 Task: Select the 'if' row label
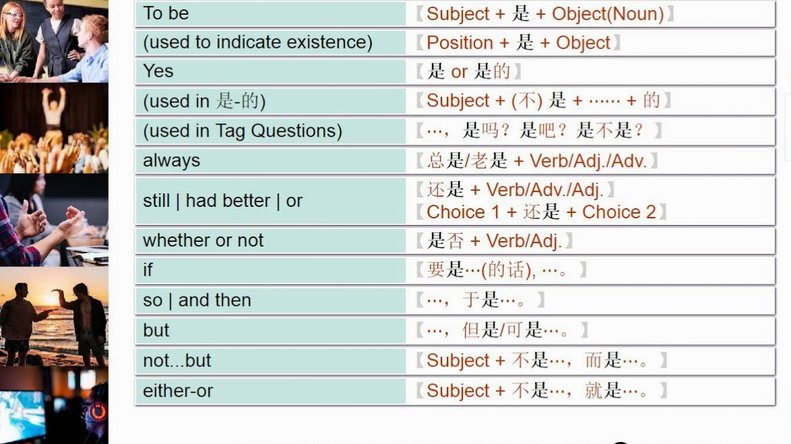270,270
